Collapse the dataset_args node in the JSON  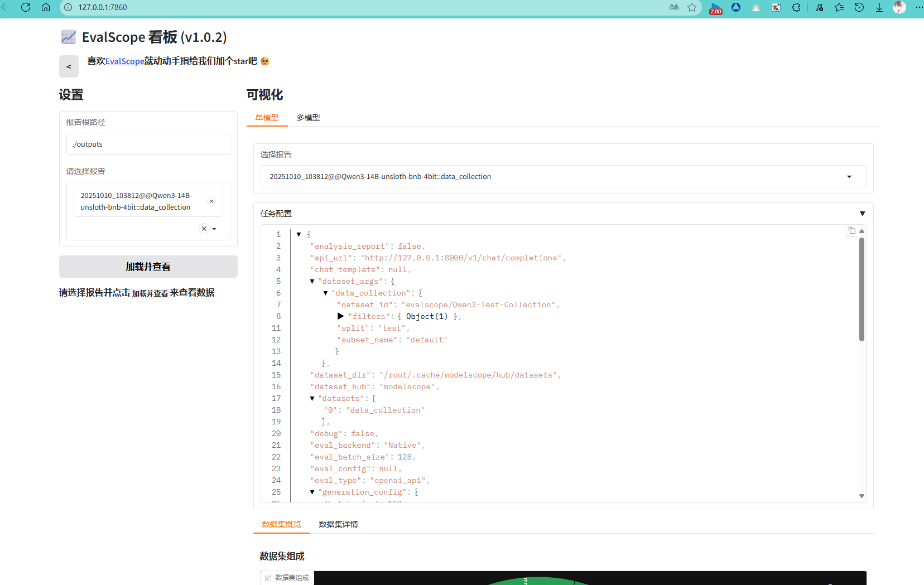(312, 281)
